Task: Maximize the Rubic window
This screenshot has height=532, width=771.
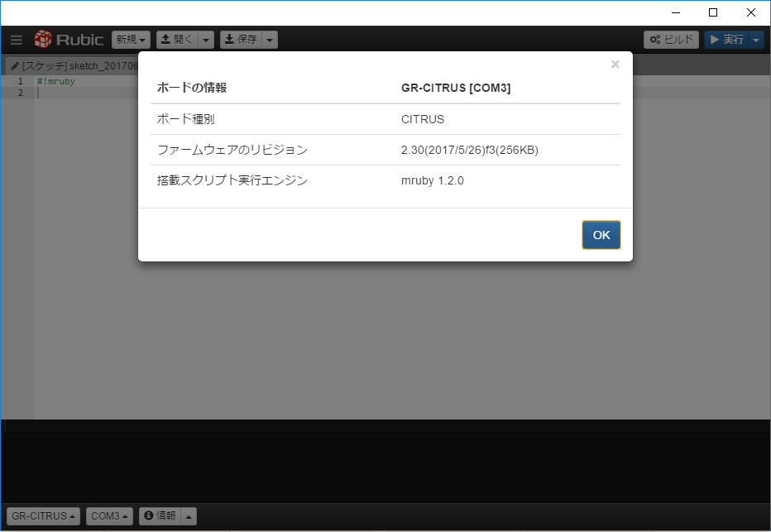Action: coord(713,12)
